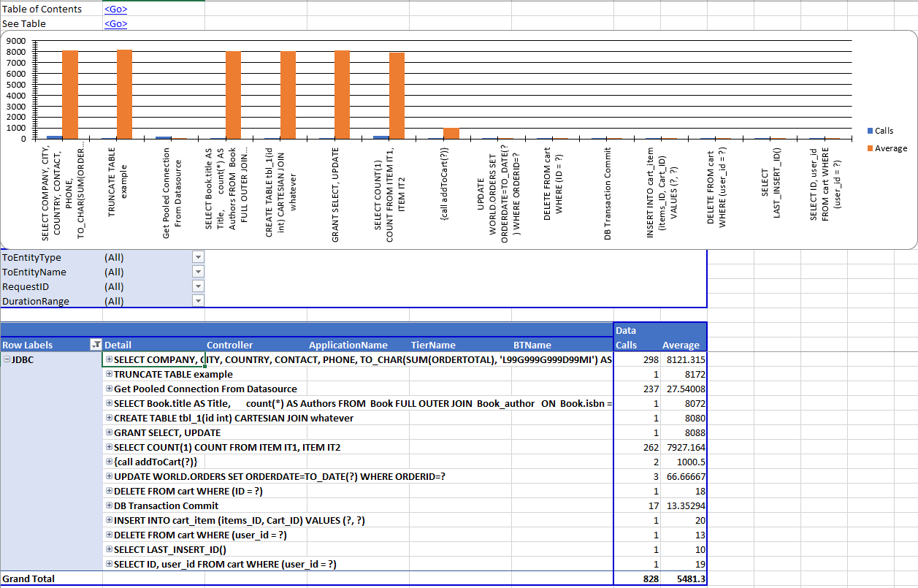Expand Get Pooled Connection From Datasource row
Viewport: 918px width, 588px height.
point(110,389)
